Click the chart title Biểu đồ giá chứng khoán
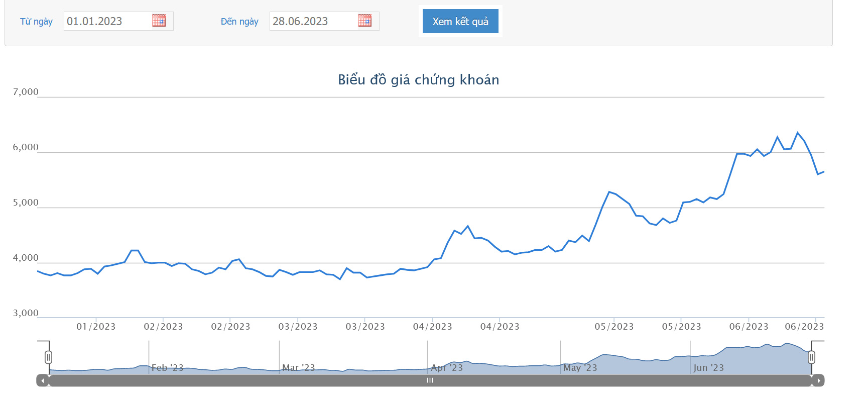868x396 pixels. 418,80
